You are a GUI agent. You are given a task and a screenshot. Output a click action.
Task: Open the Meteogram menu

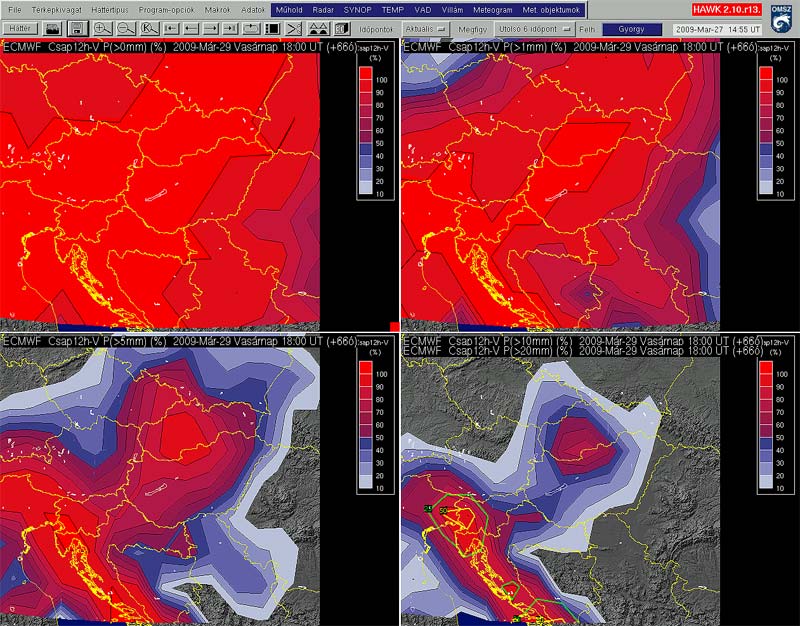(492, 9)
